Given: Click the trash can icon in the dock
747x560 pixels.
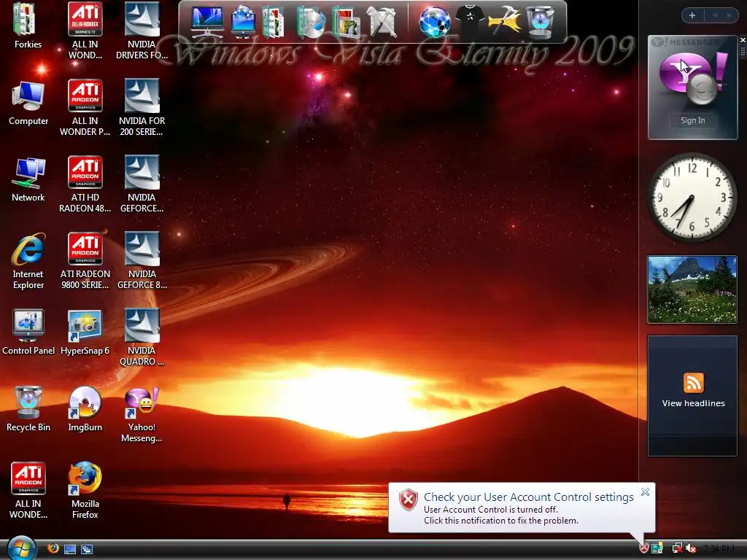Looking at the screenshot, I should click(x=541, y=22).
